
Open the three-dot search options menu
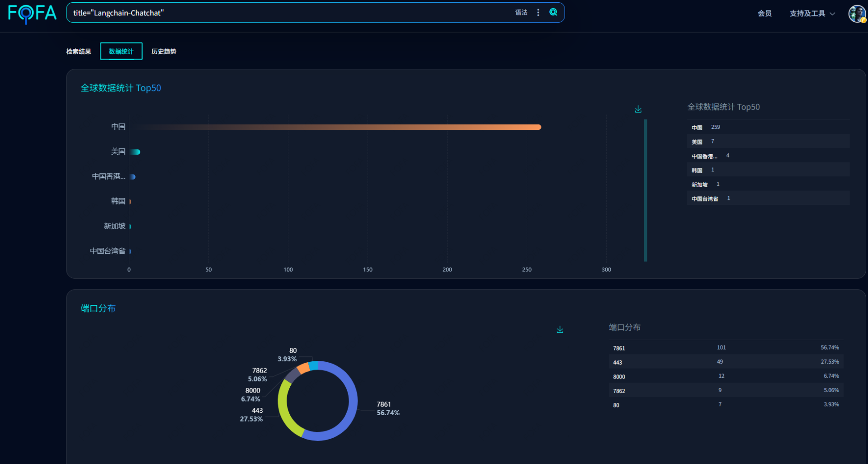coord(538,13)
